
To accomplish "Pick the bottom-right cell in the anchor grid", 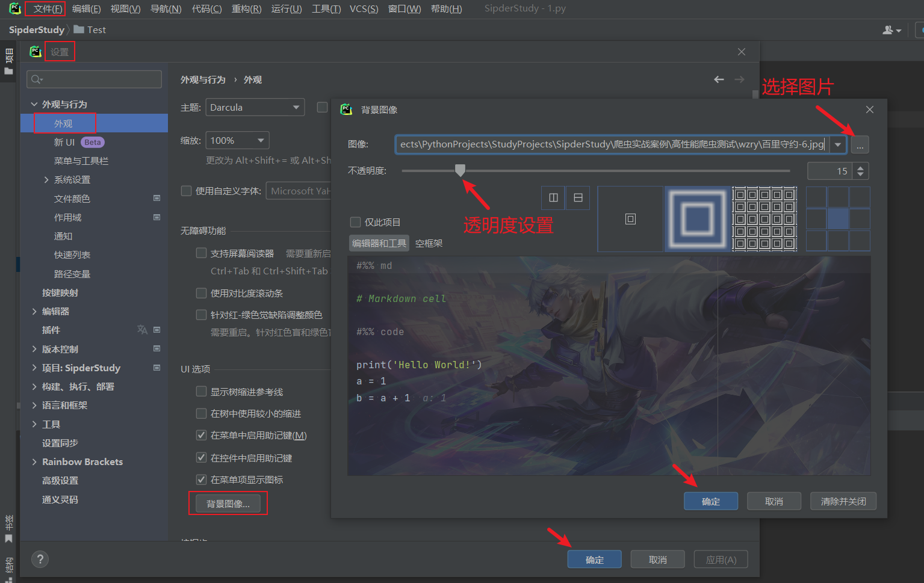I will click(860, 241).
